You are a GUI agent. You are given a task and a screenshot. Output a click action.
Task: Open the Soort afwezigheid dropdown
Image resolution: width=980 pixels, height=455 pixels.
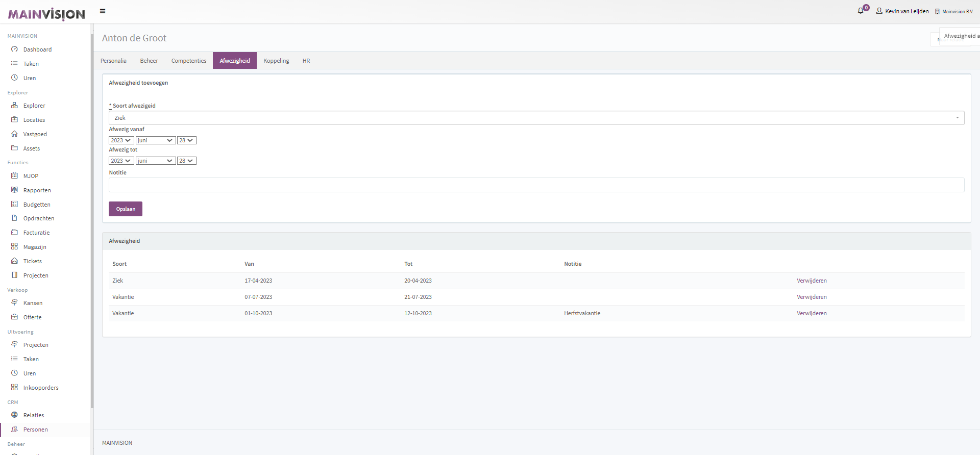[x=536, y=118]
